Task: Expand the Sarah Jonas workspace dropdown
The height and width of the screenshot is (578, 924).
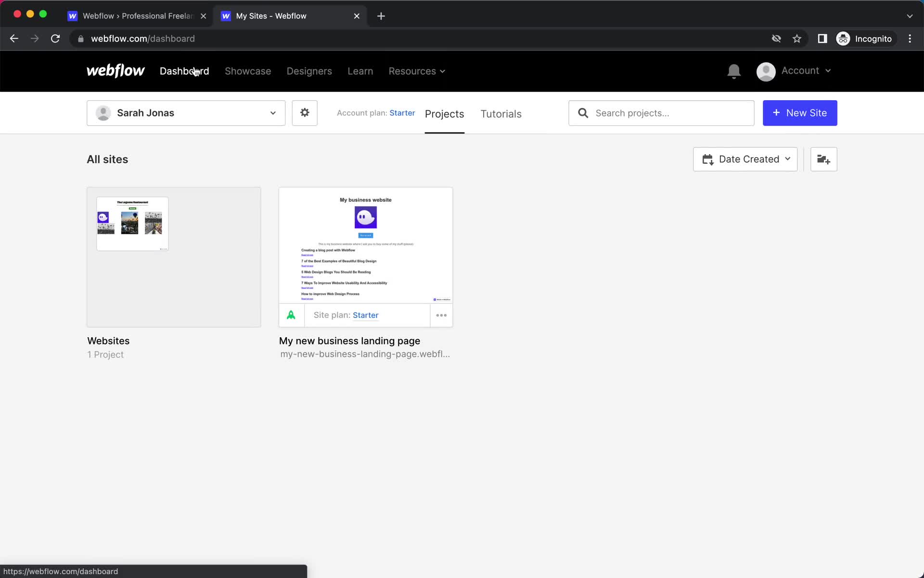Action: click(186, 113)
